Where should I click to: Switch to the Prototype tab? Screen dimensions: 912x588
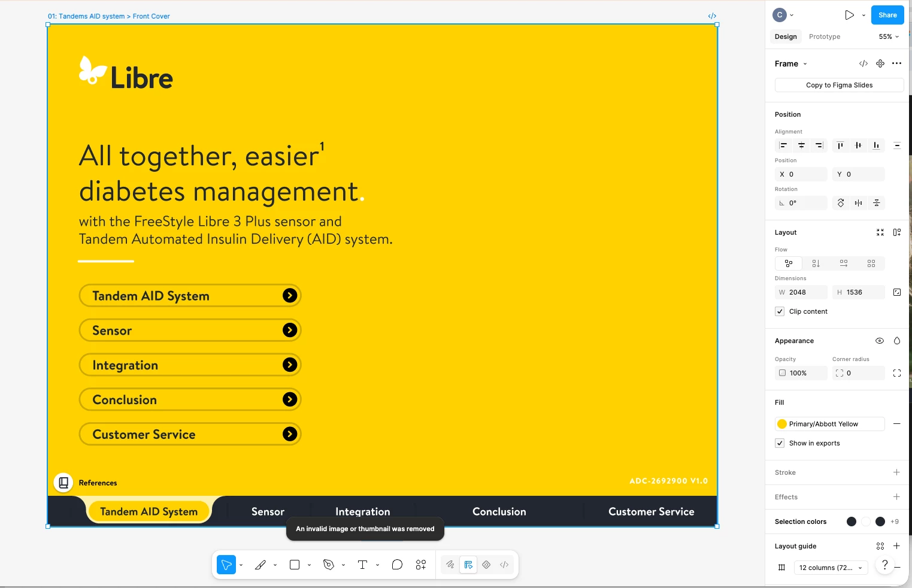pos(825,37)
